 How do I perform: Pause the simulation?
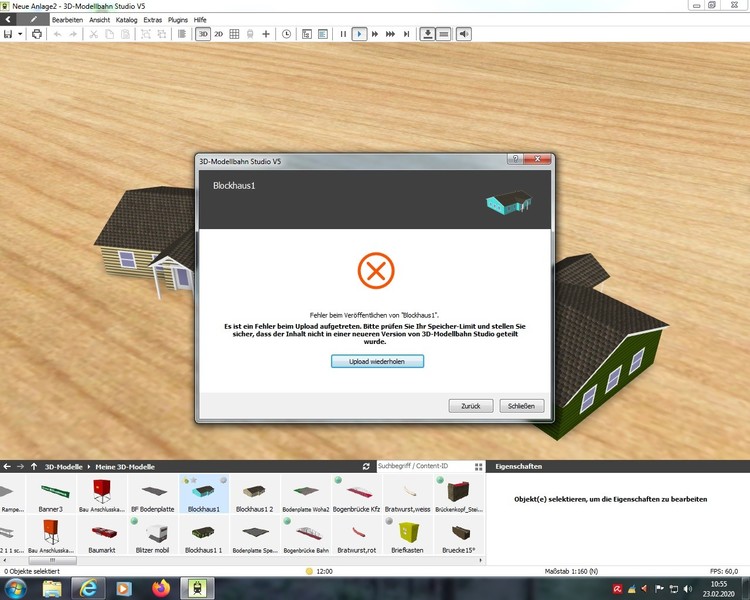tap(343, 34)
